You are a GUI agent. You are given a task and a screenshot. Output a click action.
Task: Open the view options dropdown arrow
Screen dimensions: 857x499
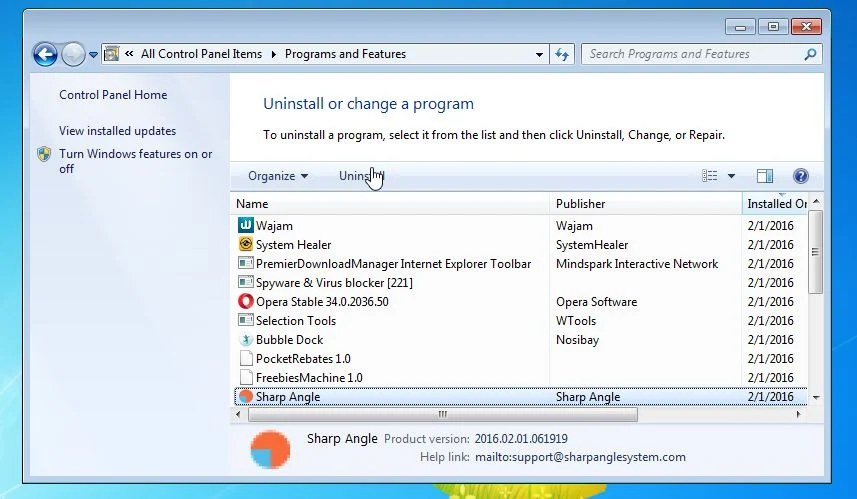(x=731, y=176)
